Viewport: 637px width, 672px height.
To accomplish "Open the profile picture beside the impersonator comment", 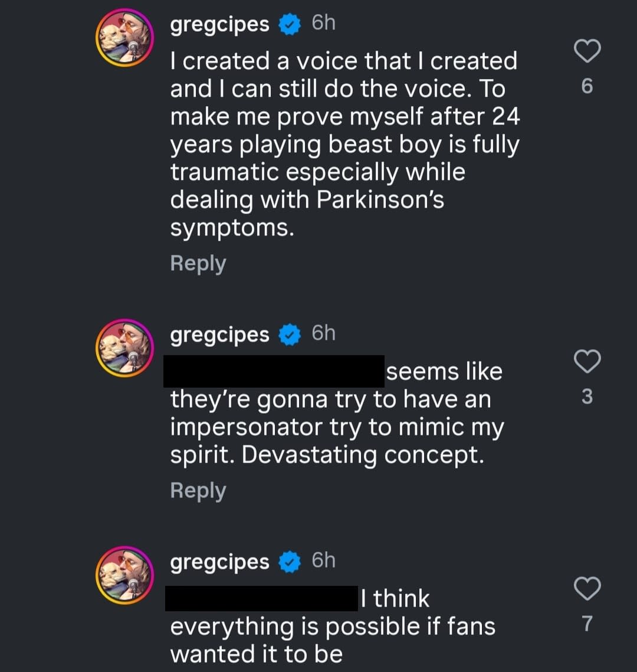I will (124, 348).
